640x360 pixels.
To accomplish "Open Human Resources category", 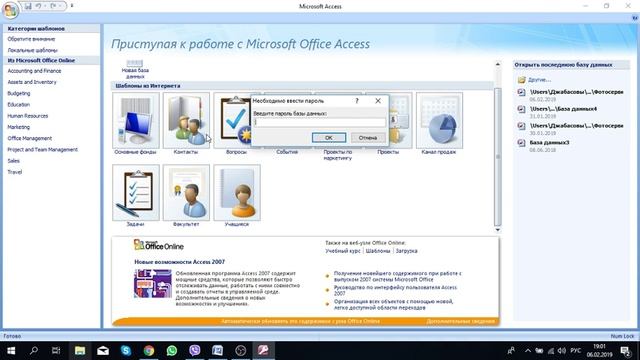I will 27,116.
